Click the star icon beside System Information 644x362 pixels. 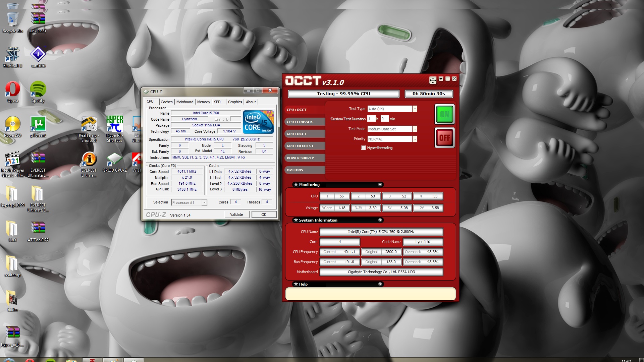(296, 220)
